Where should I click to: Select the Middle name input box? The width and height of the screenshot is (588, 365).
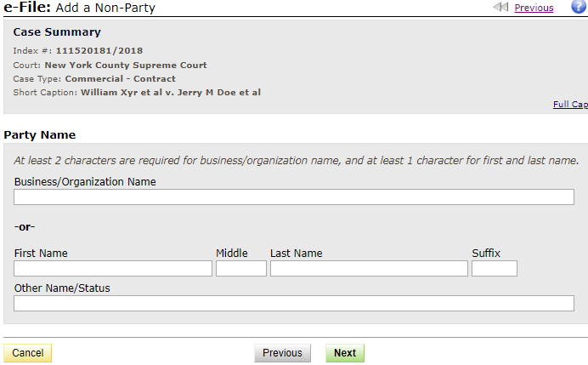click(x=241, y=269)
